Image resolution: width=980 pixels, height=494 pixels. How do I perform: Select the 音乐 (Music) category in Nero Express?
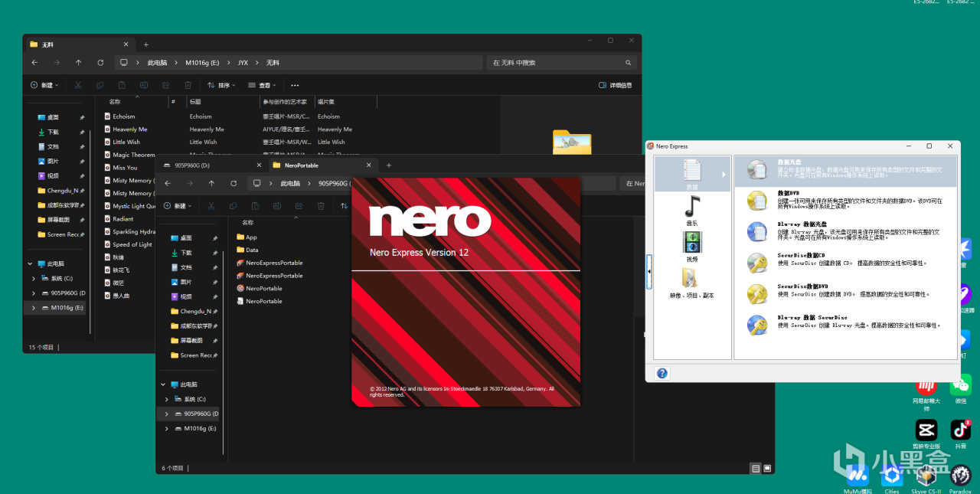692,208
